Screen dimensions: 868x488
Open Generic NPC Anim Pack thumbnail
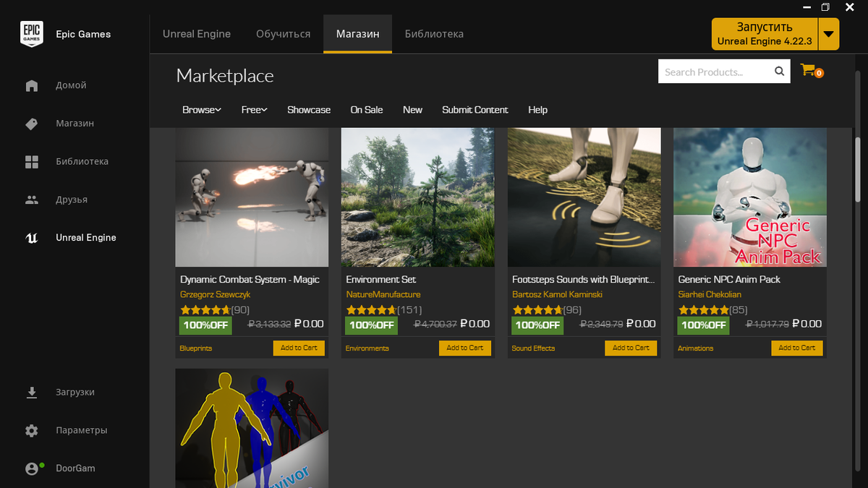tap(750, 197)
